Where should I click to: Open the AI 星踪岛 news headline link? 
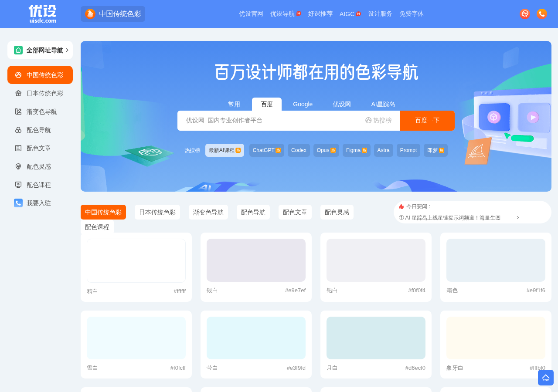tap(449, 218)
